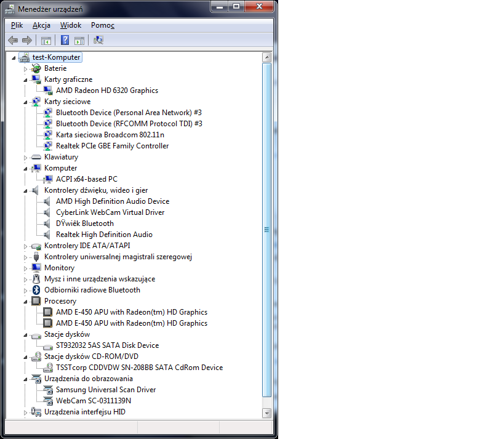Select Bluetooth Device (RFCOMM Protocol TDI) #3

coord(129,124)
